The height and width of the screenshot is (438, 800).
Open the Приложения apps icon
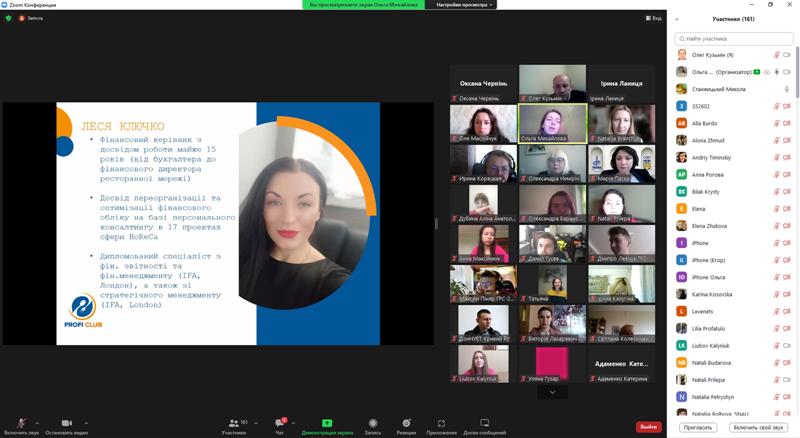(441, 423)
